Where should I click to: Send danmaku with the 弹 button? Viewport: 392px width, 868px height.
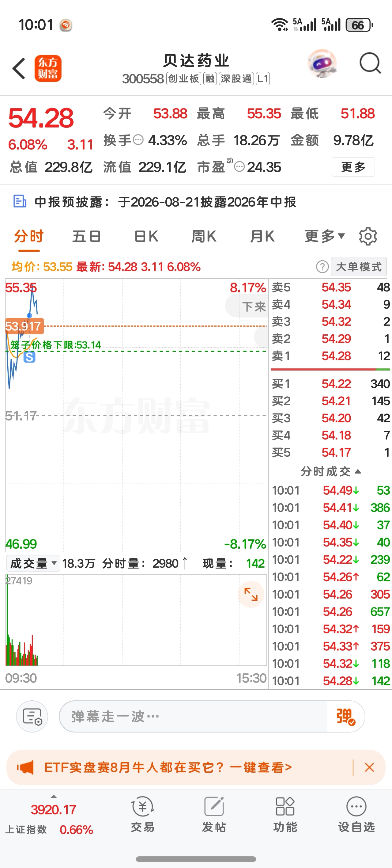click(346, 716)
